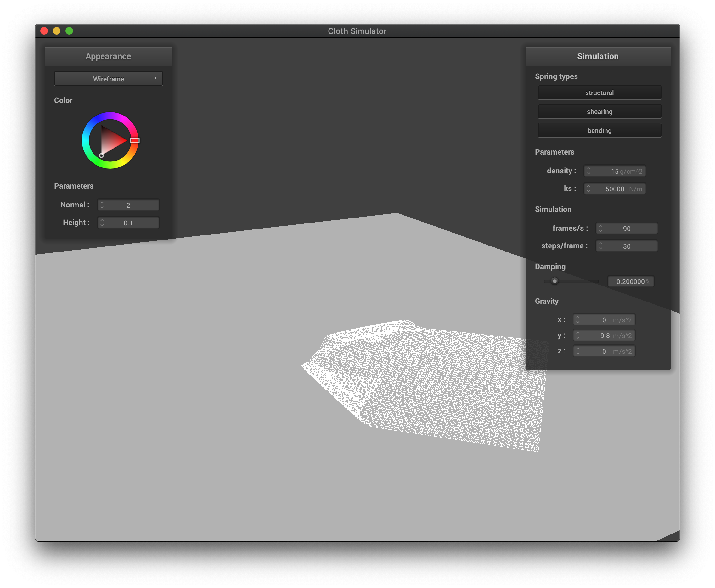Viewport: 715px width, 588px height.
Task: Click the density stepper arrows
Action: coord(588,171)
